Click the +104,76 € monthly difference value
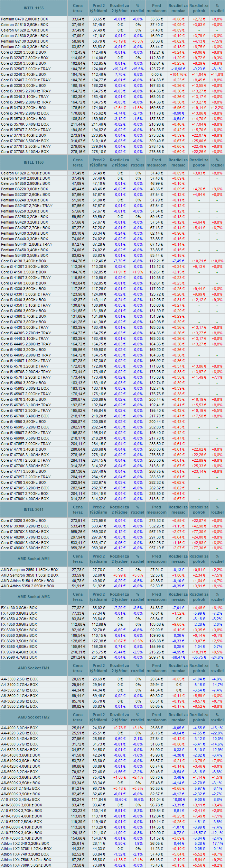The width and height of the screenshot is (225, 868). pyautogui.click(x=178, y=74)
